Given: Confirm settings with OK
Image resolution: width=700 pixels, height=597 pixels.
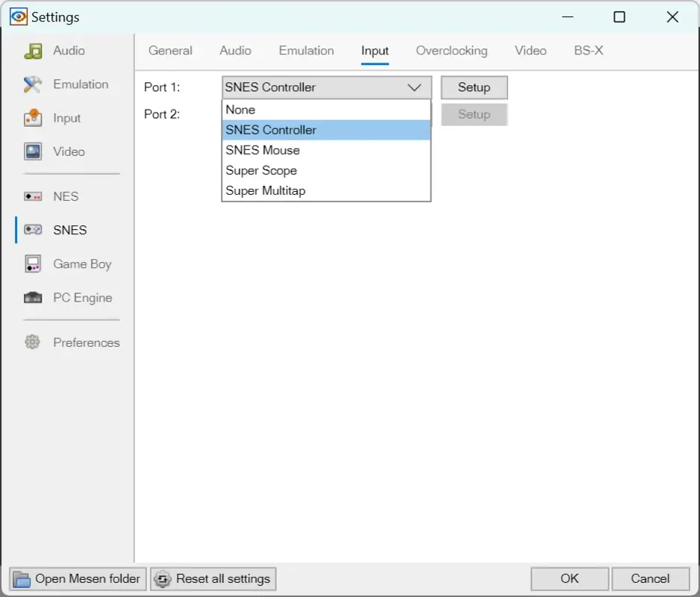Looking at the screenshot, I should [x=569, y=578].
